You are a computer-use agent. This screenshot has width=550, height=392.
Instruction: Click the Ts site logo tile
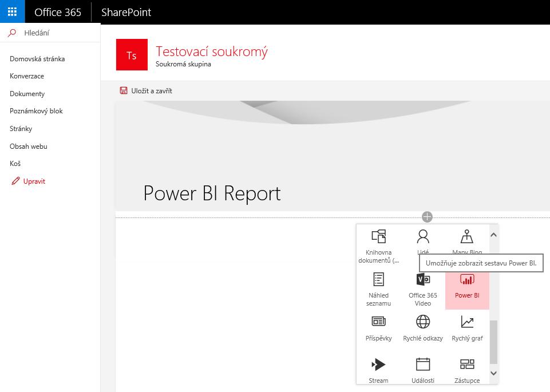(x=132, y=55)
